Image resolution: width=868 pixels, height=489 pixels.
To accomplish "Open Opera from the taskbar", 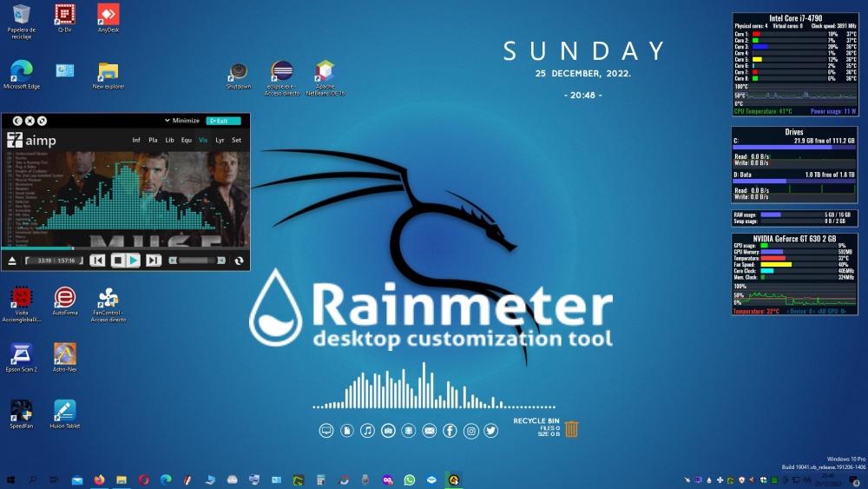I will (143, 479).
